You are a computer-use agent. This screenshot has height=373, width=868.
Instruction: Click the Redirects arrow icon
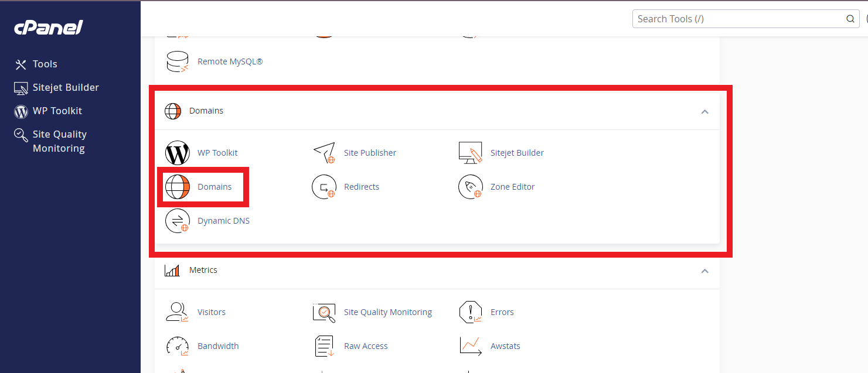pos(324,187)
